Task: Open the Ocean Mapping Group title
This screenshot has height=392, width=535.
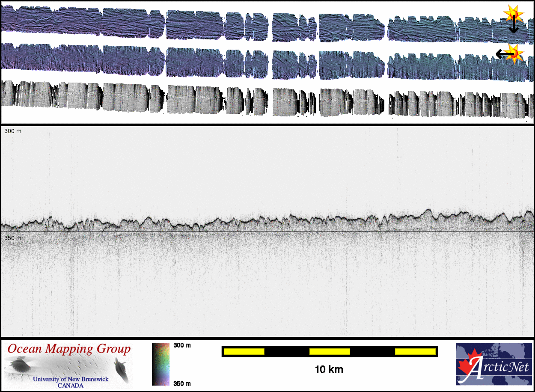Action: (68, 349)
